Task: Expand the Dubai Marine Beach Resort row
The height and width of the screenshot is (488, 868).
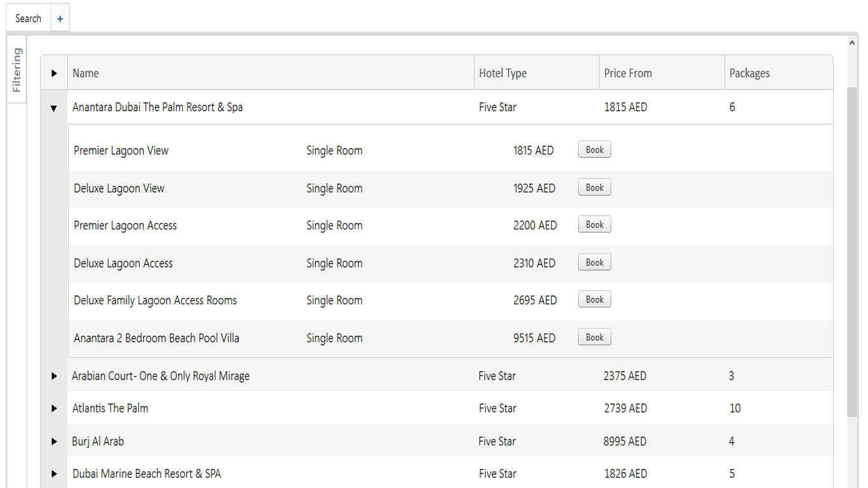Action: pos(54,474)
